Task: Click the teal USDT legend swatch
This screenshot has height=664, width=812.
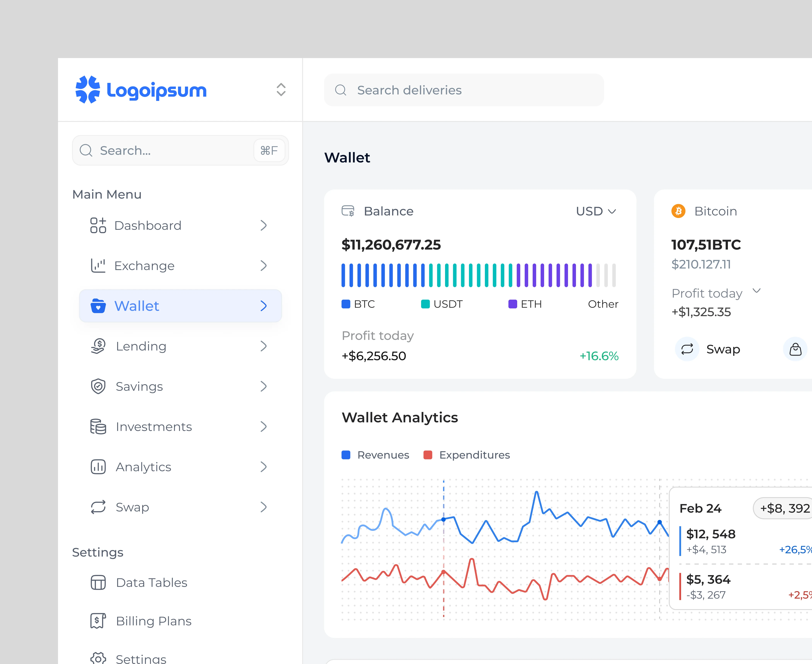Action: tap(426, 304)
